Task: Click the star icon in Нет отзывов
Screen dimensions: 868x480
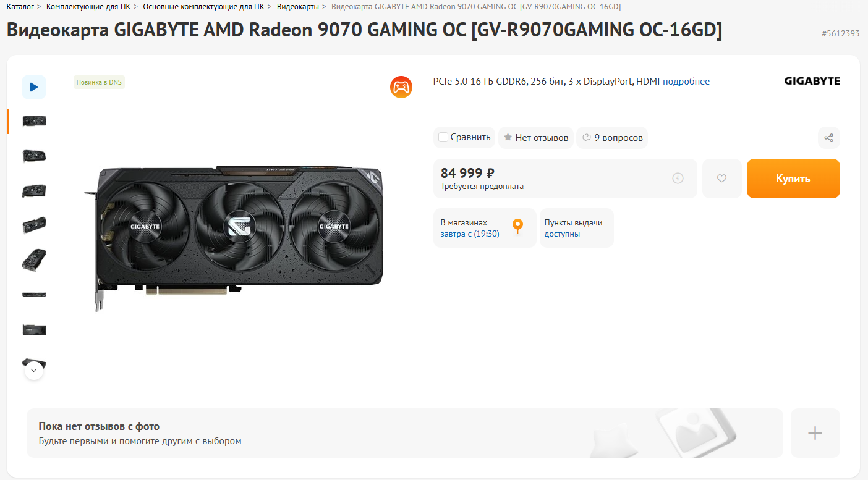Action: (x=508, y=137)
